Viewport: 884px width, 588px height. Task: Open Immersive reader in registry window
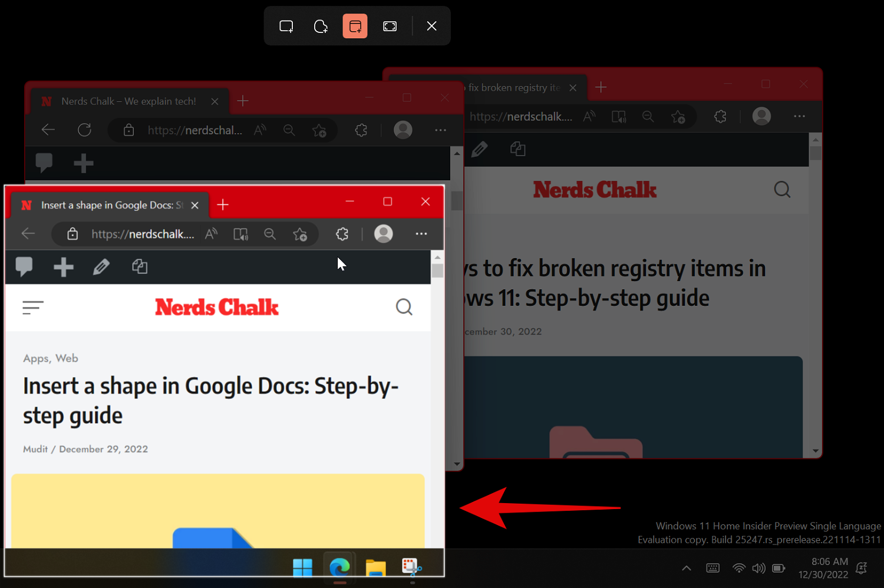click(618, 117)
